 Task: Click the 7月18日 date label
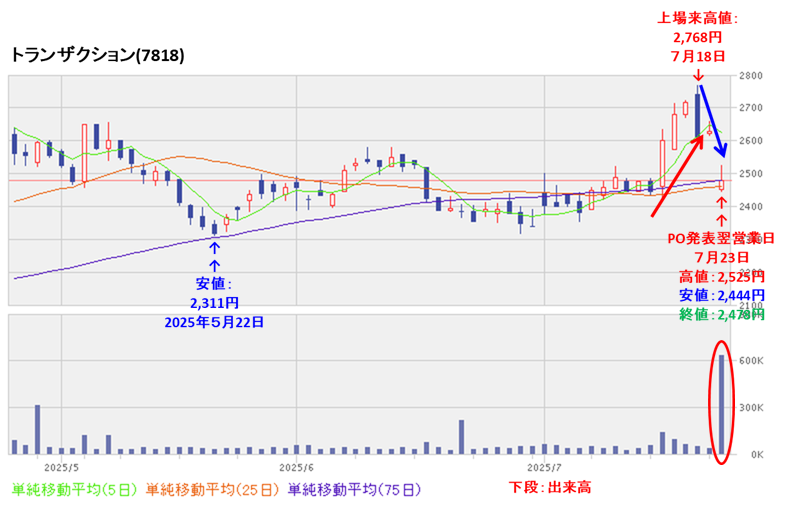[x=698, y=56]
